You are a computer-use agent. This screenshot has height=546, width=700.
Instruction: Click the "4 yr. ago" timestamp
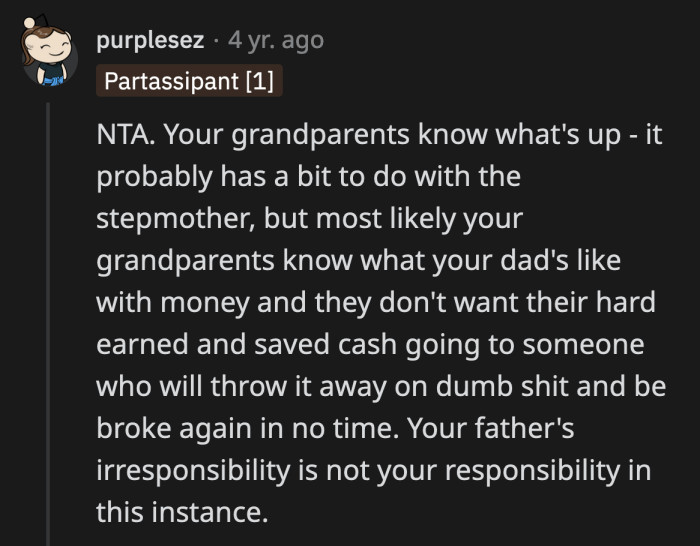click(276, 41)
